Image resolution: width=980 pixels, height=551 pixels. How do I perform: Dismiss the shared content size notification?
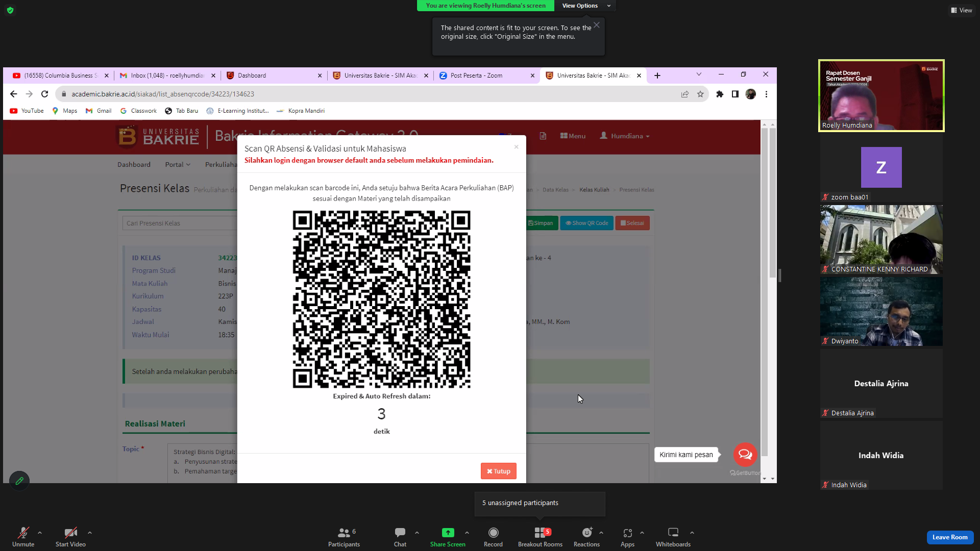(x=596, y=25)
